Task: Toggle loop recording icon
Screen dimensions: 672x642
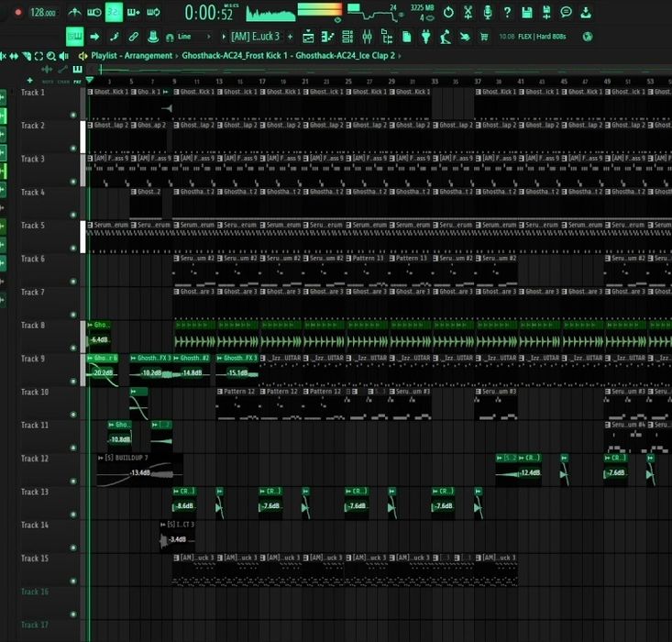Action: pos(153,13)
